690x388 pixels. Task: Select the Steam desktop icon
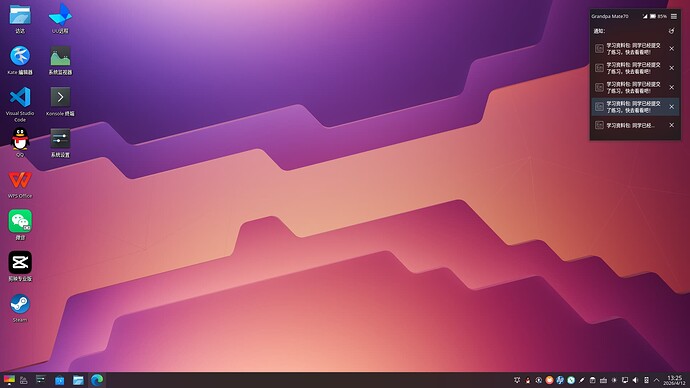click(20, 307)
